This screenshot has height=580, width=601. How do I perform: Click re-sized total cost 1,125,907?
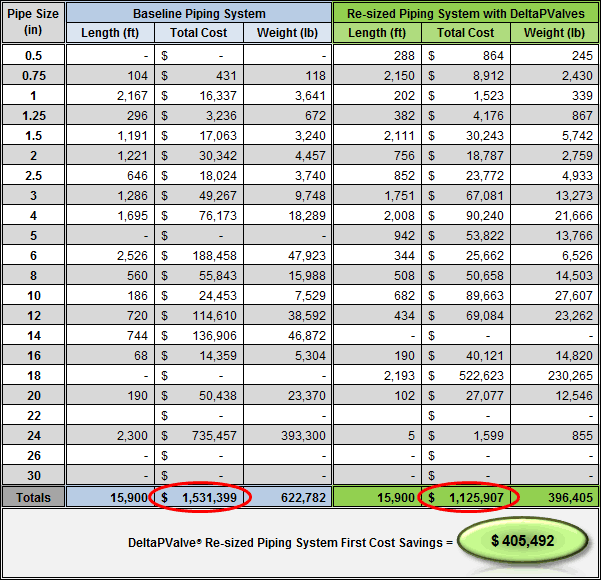(476, 498)
